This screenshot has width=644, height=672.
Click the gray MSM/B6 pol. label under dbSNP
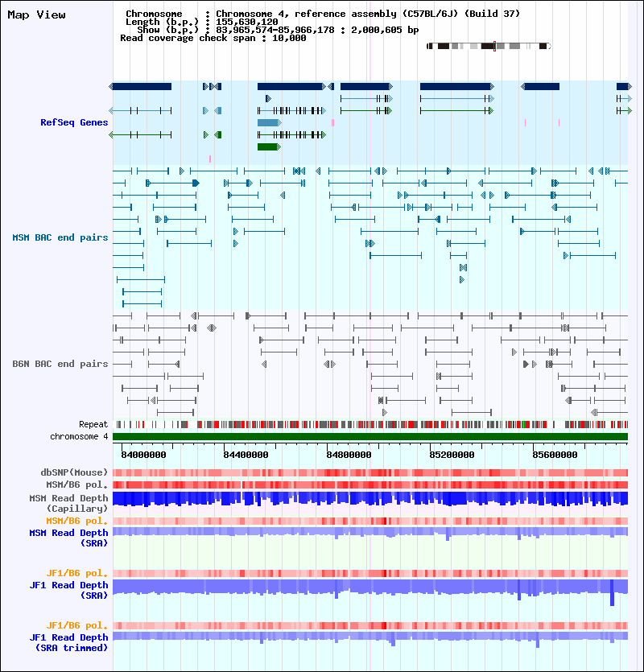(76, 484)
